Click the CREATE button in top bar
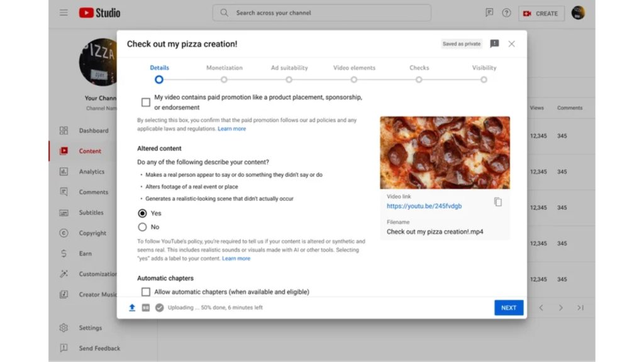The width and height of the screenshot is (644, 362). coord(541,13)
